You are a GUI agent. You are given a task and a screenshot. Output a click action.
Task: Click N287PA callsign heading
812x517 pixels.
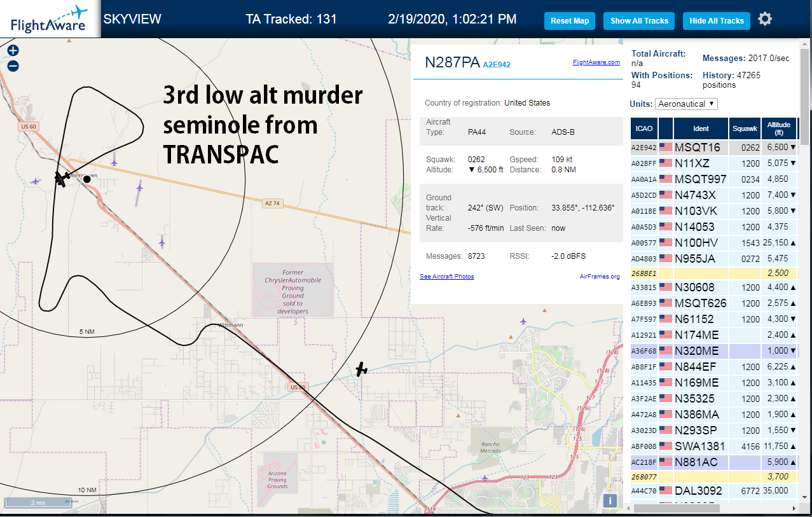point(452,62)
